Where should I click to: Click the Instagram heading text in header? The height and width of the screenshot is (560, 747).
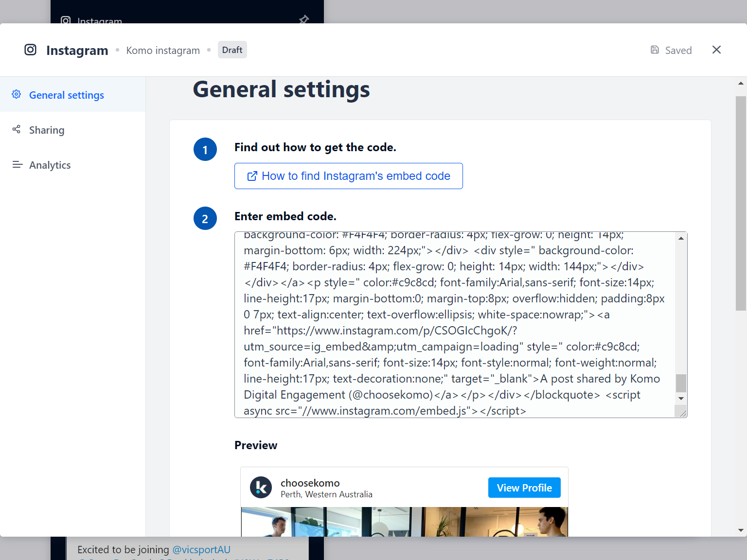pos(77,50)
